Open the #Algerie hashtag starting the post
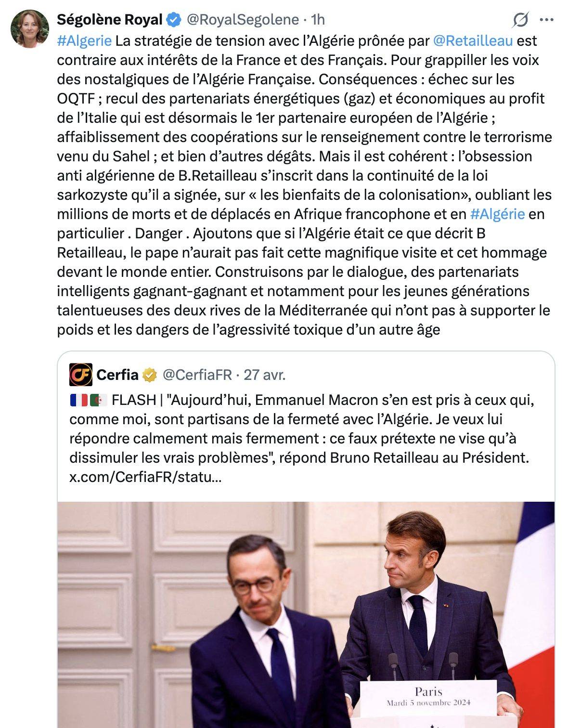 coord(84,41)
